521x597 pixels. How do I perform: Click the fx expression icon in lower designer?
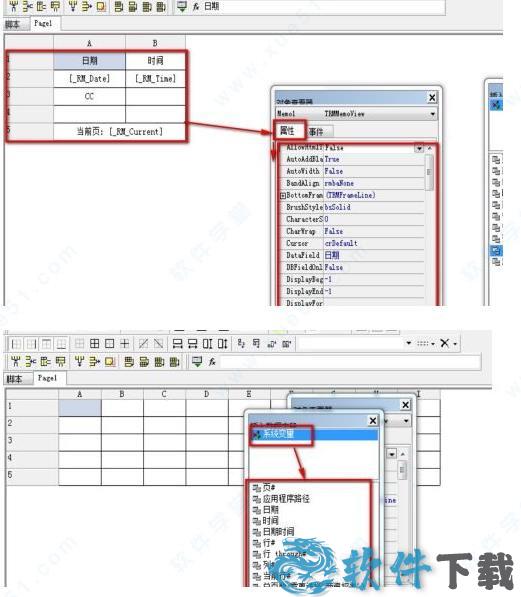pyautogui.click(x=212, y=362)
